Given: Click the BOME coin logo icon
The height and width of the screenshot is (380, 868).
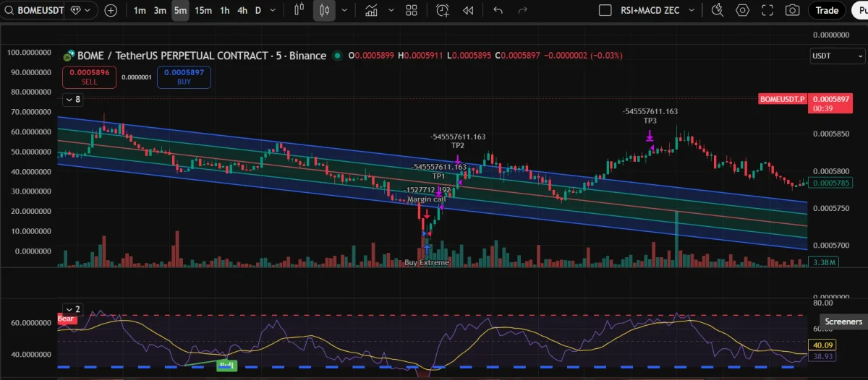Looking at the screenshot, I should tap(69, 56).
